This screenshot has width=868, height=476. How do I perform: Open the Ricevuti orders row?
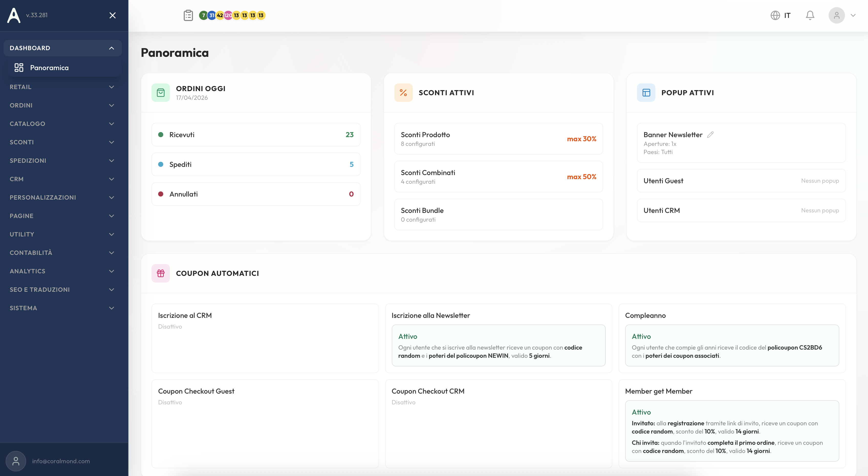(256, 135)
